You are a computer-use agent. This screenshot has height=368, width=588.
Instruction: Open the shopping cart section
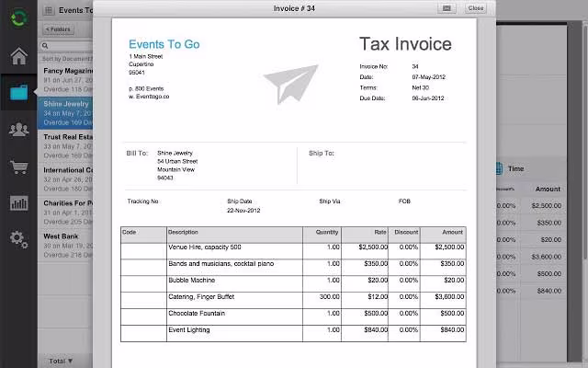[18, 167]
